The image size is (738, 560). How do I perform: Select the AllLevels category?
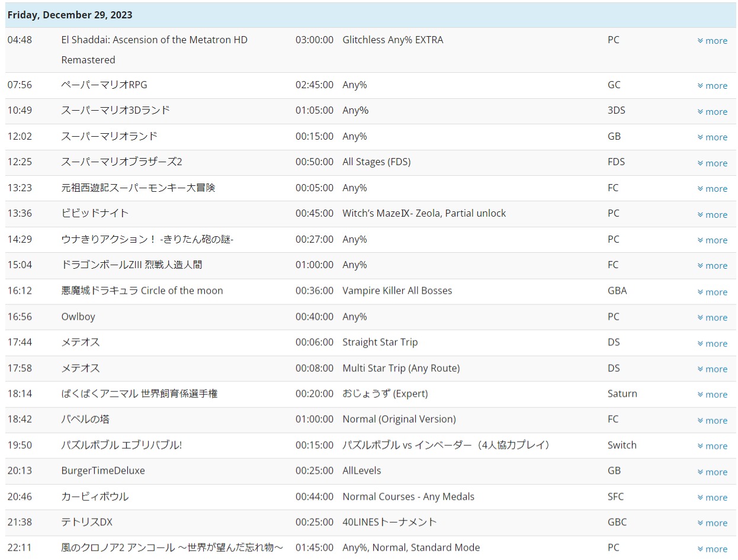(x=362, y=471)
